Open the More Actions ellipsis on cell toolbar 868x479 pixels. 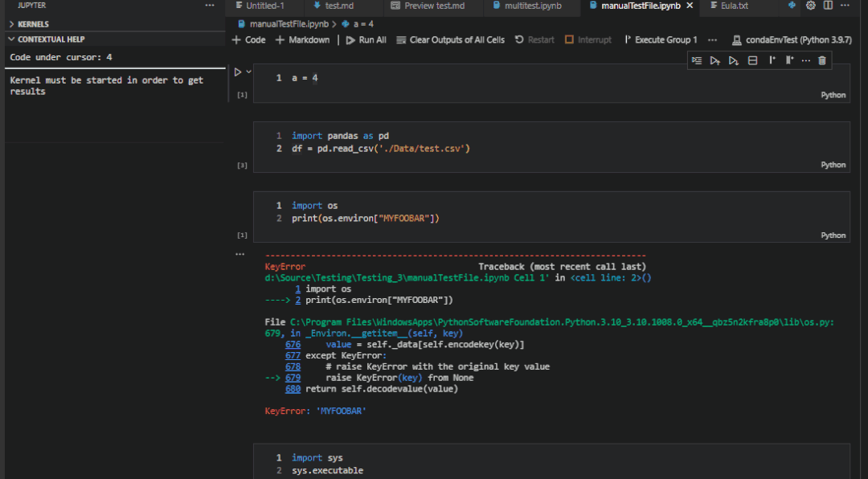coord(806,59)
